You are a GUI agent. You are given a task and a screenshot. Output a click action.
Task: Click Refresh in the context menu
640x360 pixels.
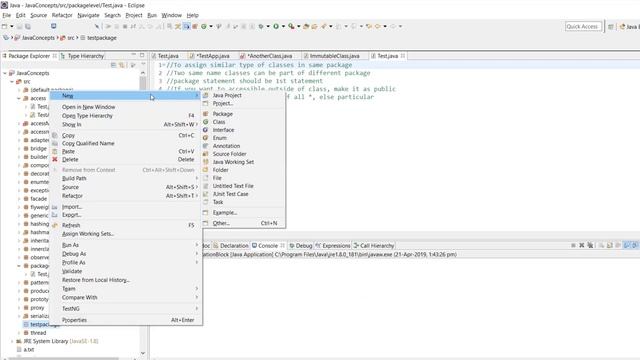tap(71, 225)
